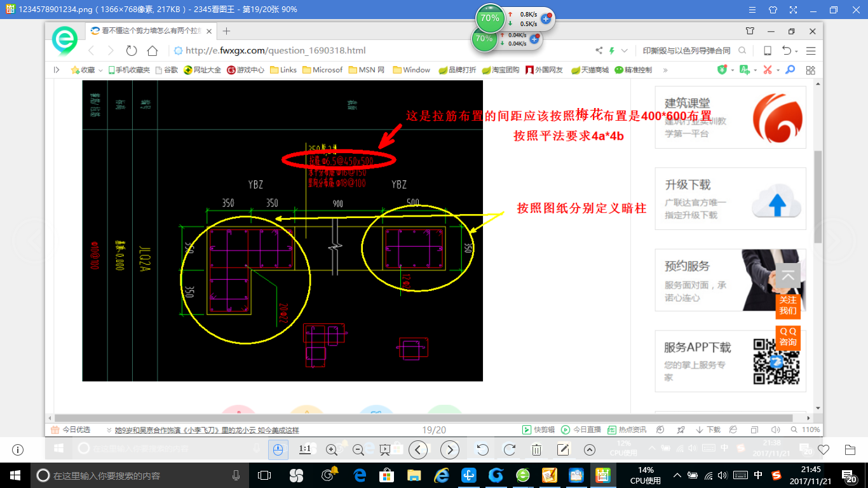This screenshot has height=488, width=868.
Task: Start slideshow presentation icon
Action: [x=384, y=450]
